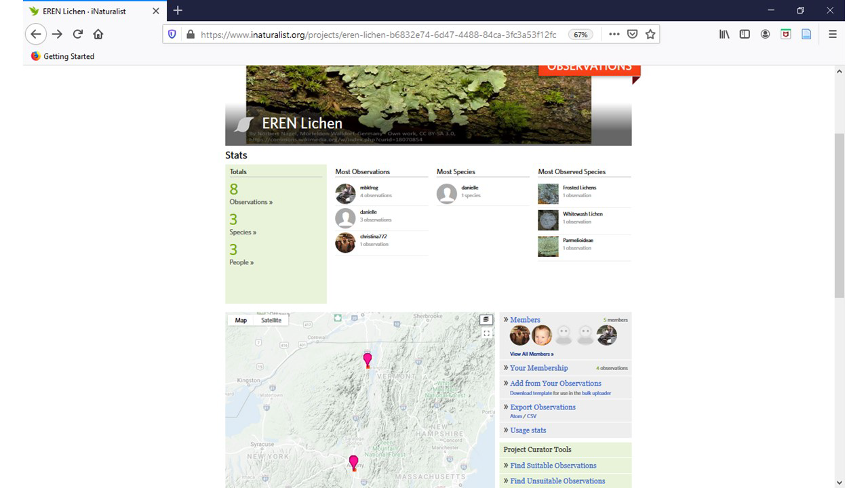Click the Export Observations link
This screenshot has height=488, width=868.
point(542,407)
